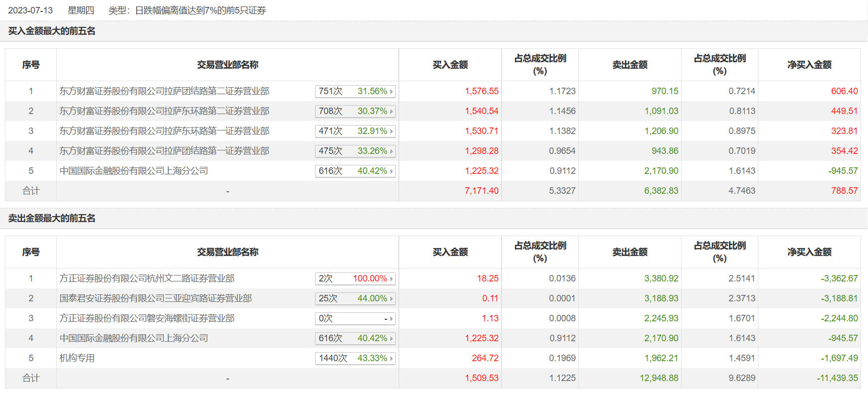Open 国泰君安三亚迎宾路证券营业部 link
868x394 pixels.
pos(156,298)
